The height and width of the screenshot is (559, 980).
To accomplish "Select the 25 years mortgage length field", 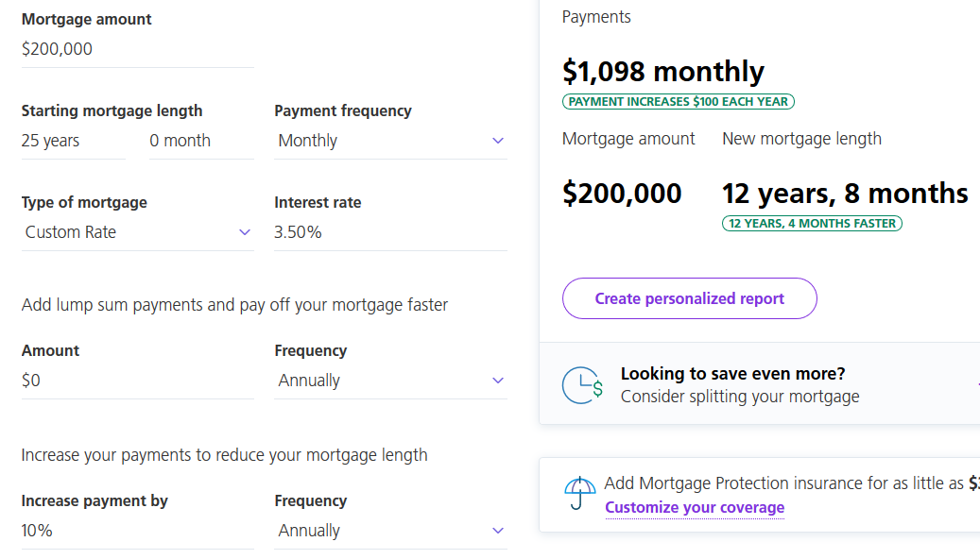I will 73,141.
